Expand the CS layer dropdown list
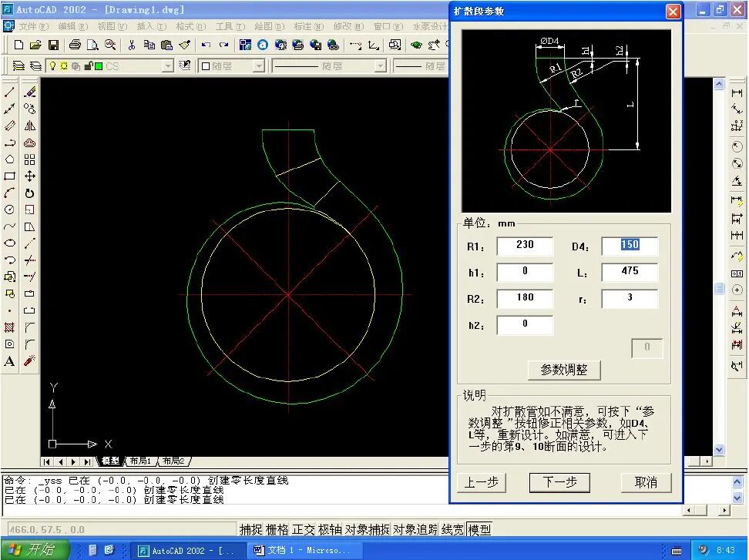 (167, 66)
